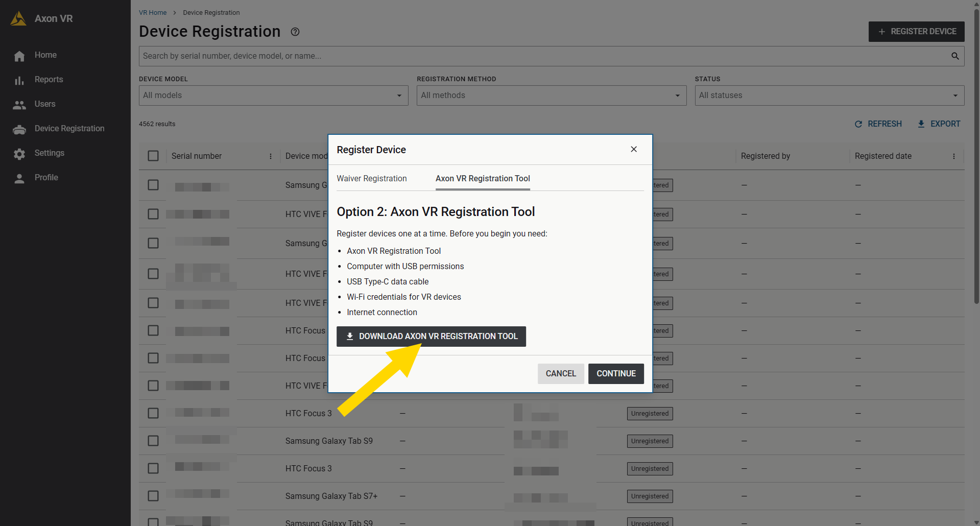Click Continue in the dialog

[x=616, y=374]
